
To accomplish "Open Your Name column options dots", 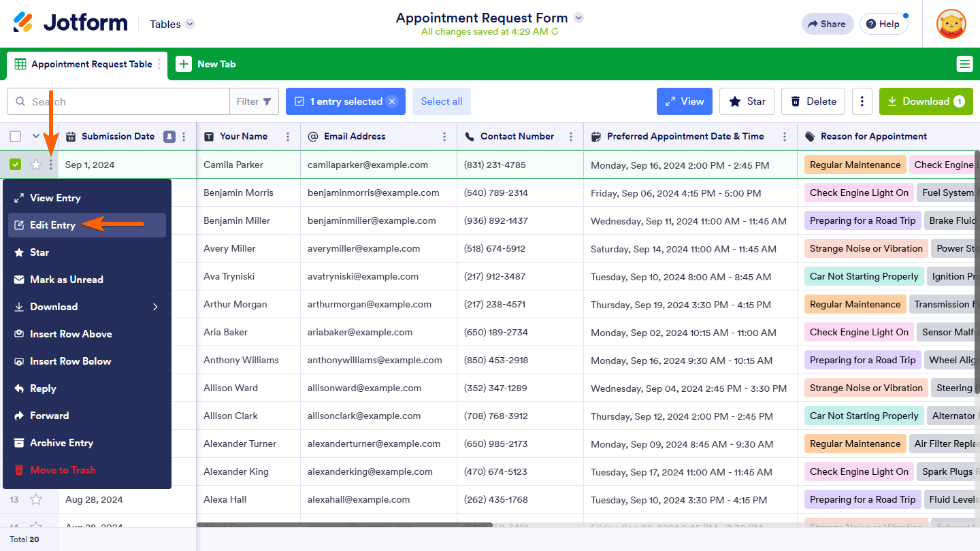I will tap(288, 136).
